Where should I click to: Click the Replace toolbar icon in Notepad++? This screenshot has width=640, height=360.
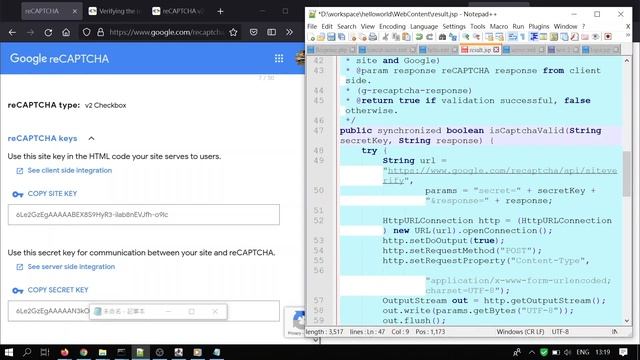click(453, 37)
